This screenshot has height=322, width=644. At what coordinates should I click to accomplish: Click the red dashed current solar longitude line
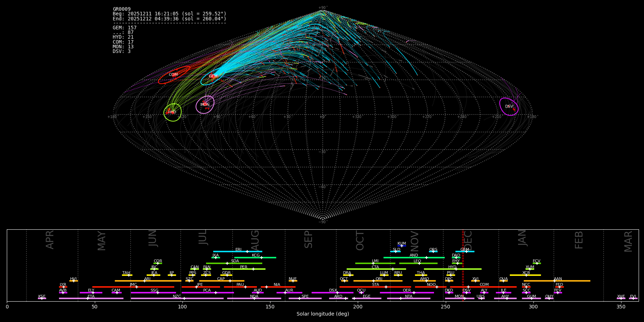(463, 265)
